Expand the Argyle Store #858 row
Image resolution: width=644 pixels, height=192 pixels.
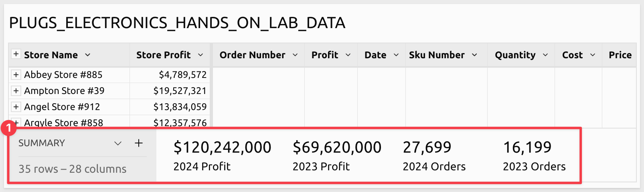(16, 123)
